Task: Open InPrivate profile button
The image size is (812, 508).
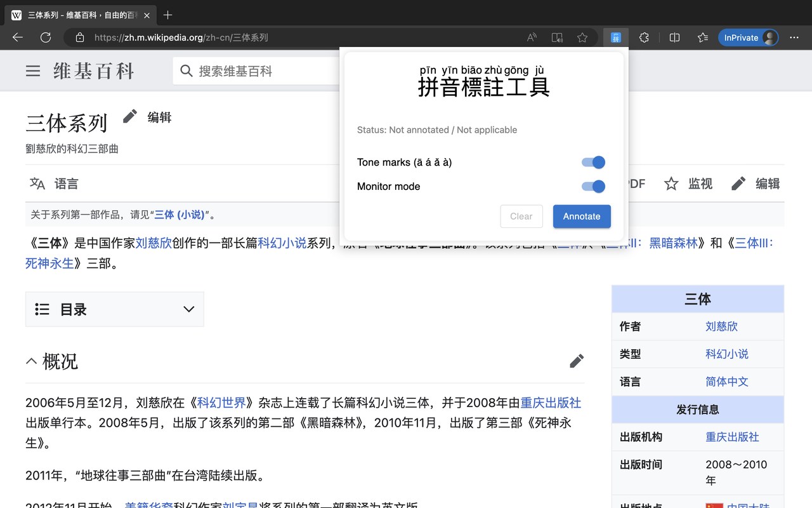Action: [x=749, y=37]
